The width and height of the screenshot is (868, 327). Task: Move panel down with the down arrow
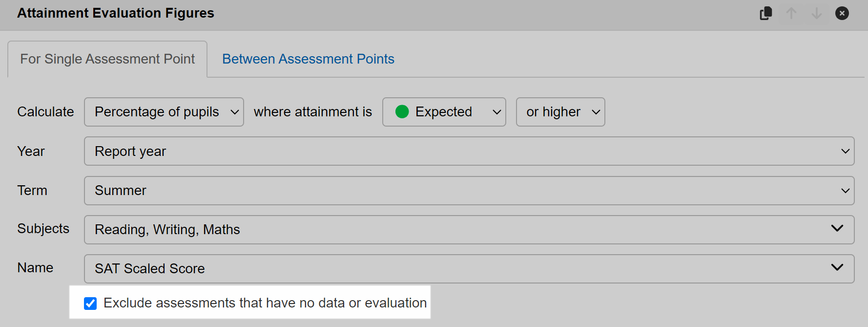pyautogui.click(x=817, y=13)
